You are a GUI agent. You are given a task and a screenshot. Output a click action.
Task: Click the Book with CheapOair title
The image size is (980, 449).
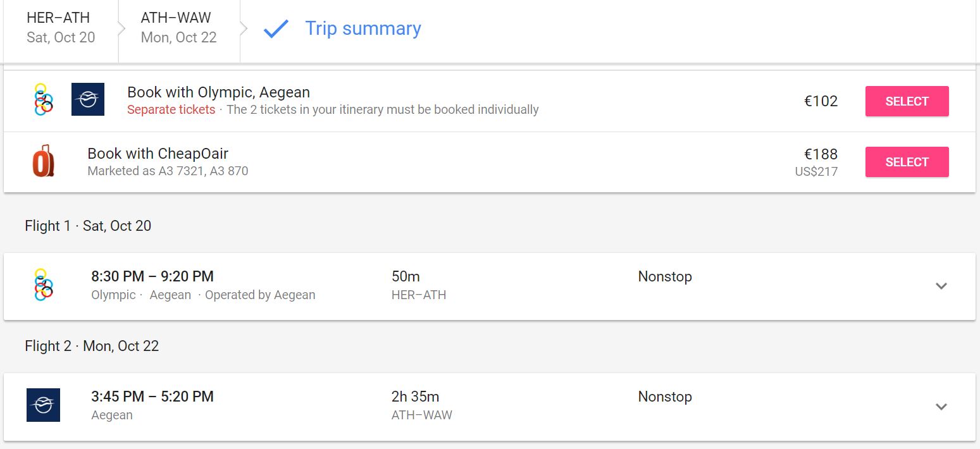(158, 153)
